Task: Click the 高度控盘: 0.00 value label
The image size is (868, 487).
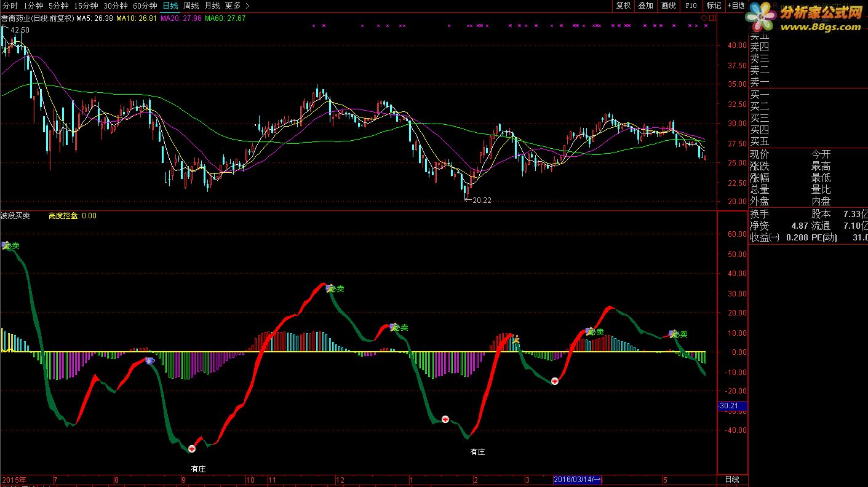Action: (x=73, y=216)
